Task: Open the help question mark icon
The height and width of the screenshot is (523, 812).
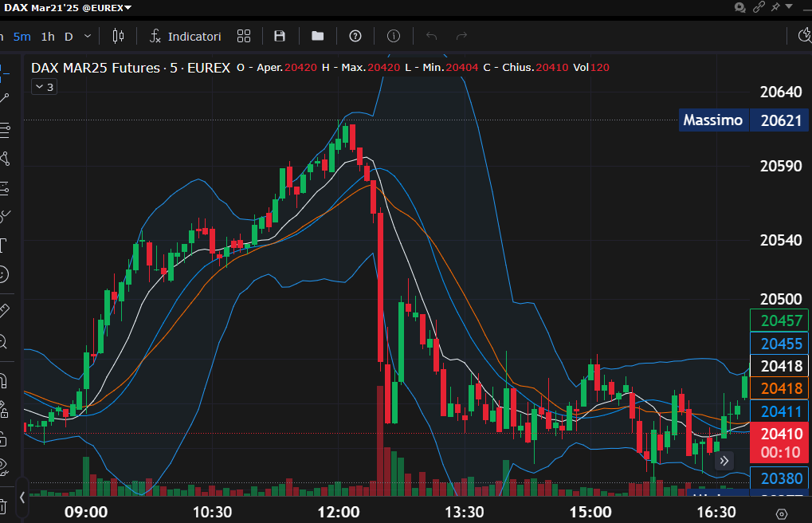Action: click(355, 36)
